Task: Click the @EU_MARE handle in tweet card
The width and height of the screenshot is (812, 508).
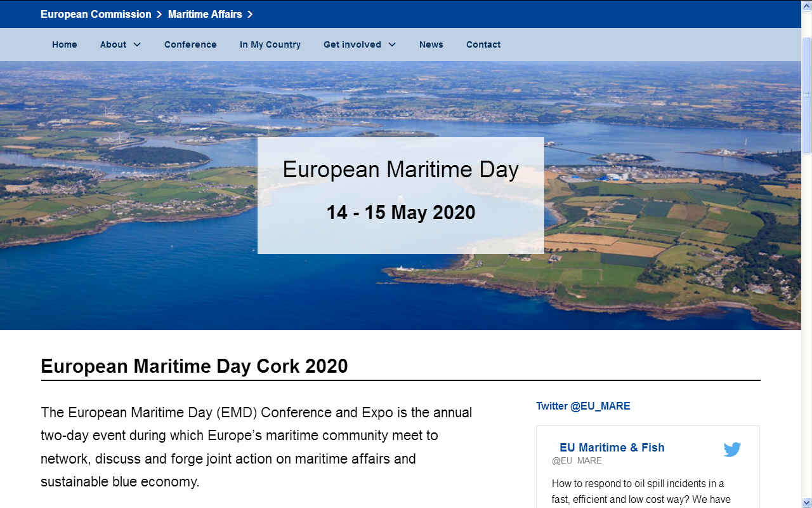Action: (x=577, y=460)
